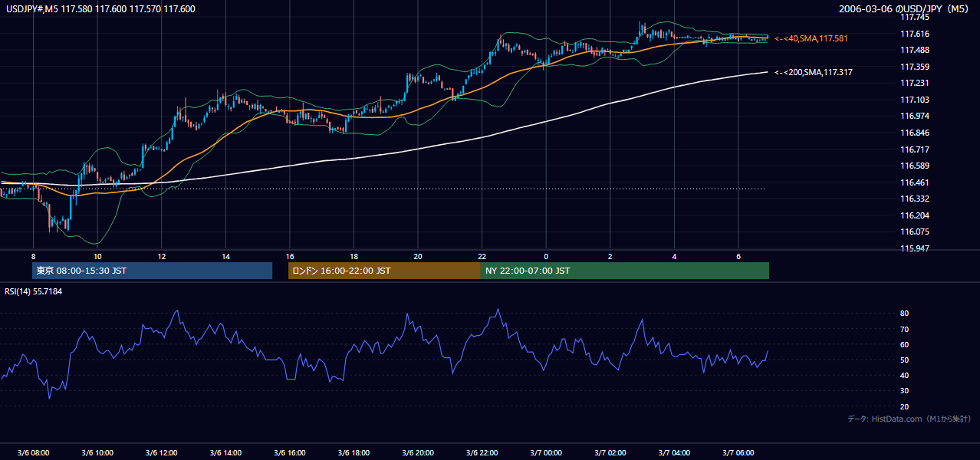The image size is (980, 460).
Task: Click price axis value 116.974
Action: tap(916, 116)
